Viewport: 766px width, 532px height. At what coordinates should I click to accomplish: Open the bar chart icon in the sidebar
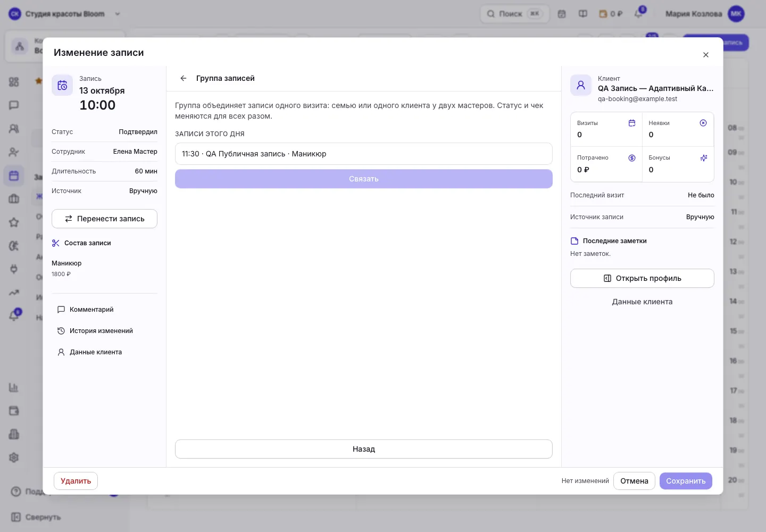[14, 387]
